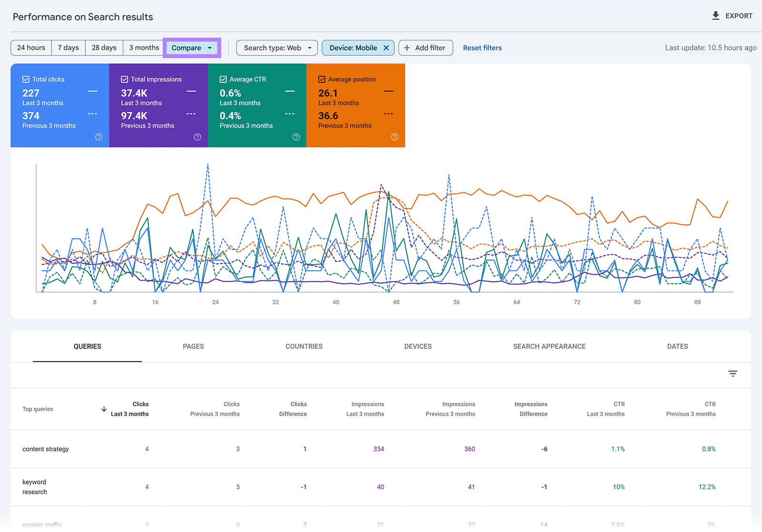Open the Compare dropdown
This screenshot has width=762, height=532.
(191, 48)
